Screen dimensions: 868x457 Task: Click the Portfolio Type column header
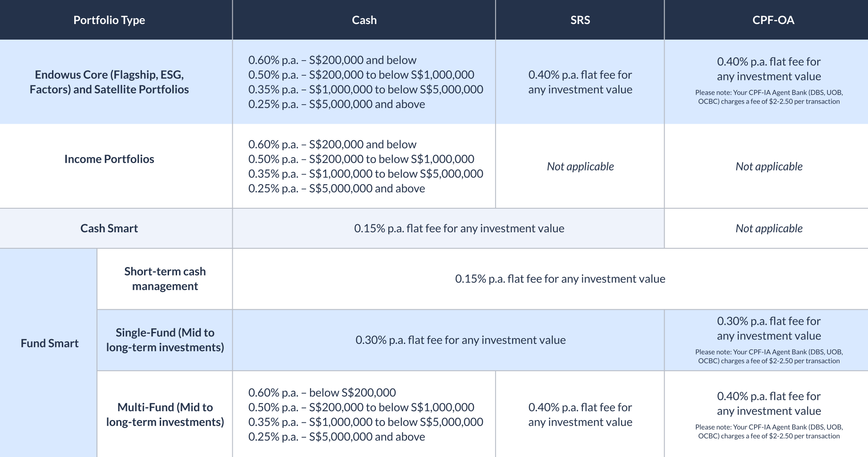(109, 20)
